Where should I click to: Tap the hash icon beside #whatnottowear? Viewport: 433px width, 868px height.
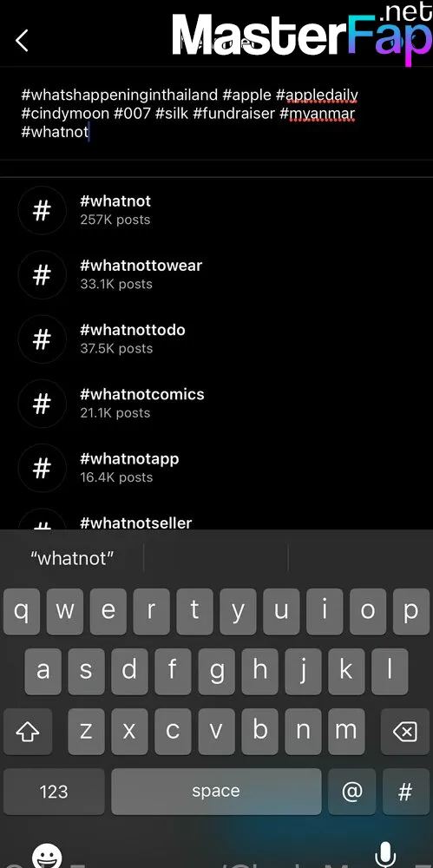[42, 274]
